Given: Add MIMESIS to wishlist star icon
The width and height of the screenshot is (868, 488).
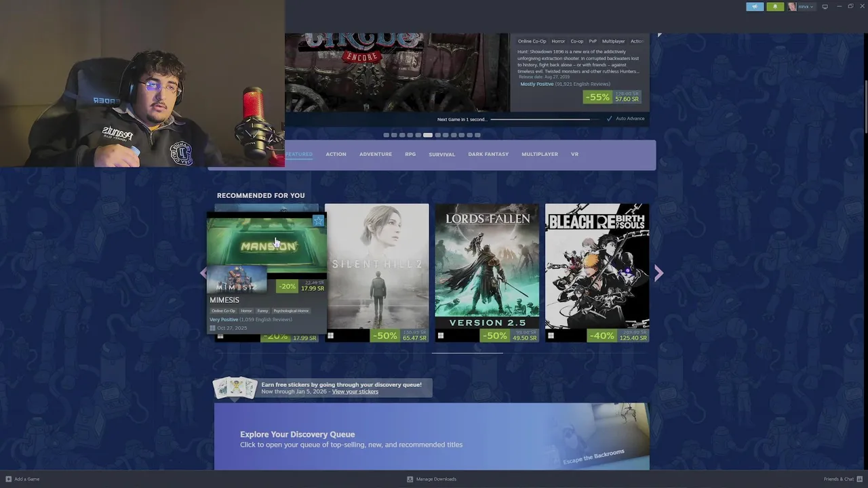Looking at the screenshot, I should click(318, 220).
